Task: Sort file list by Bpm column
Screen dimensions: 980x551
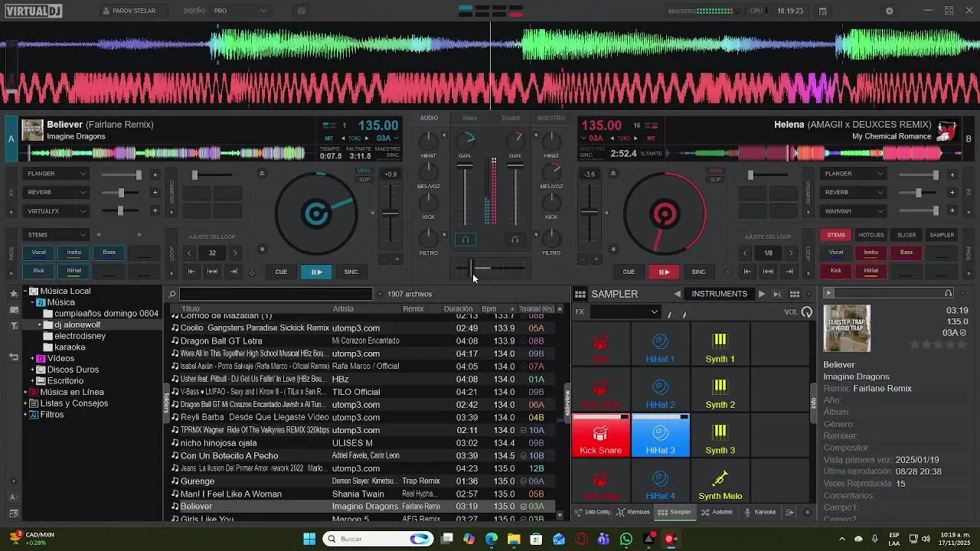Action: (x=489, y=309)
